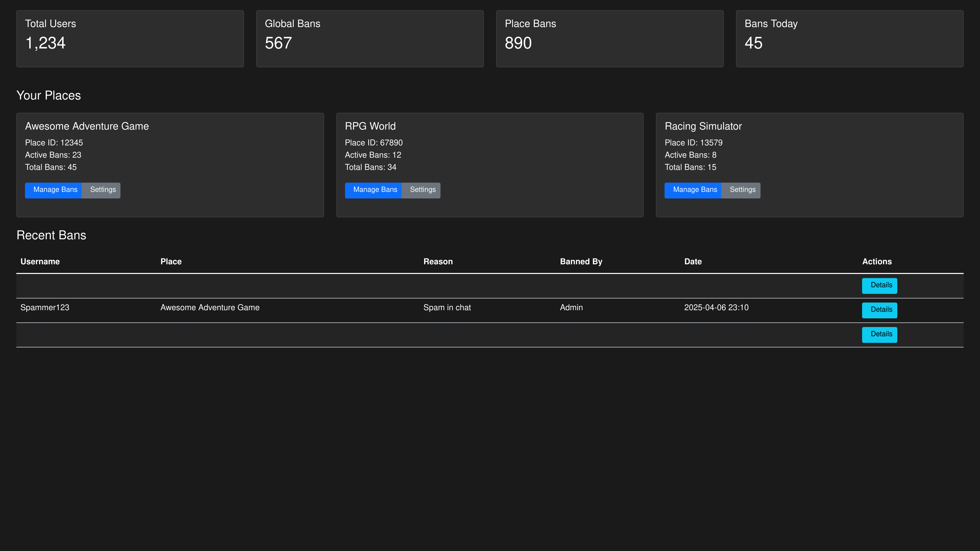Select Place ID: 67890 text
This screenshot has width=980, height=551.
click(374, 143)
